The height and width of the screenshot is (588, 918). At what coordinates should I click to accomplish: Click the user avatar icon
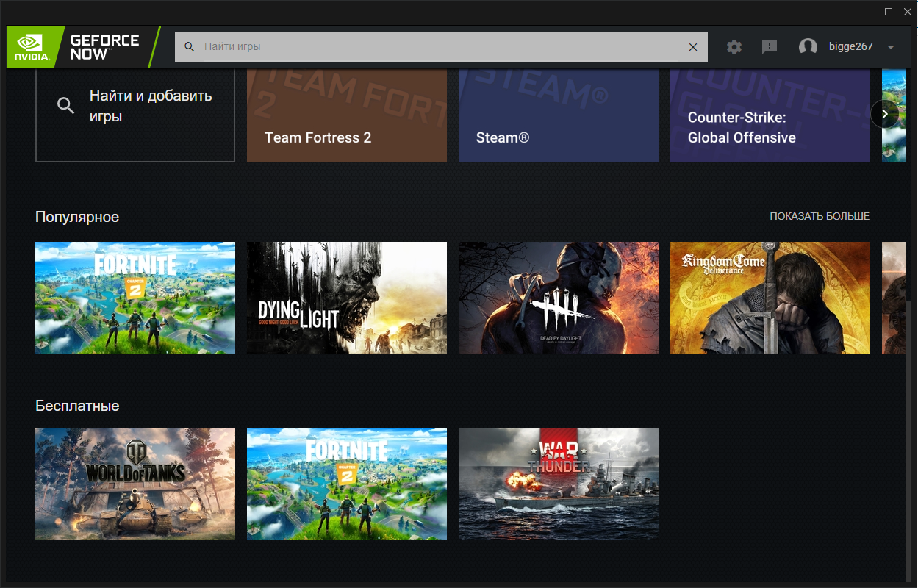click(x=808, y=47)
